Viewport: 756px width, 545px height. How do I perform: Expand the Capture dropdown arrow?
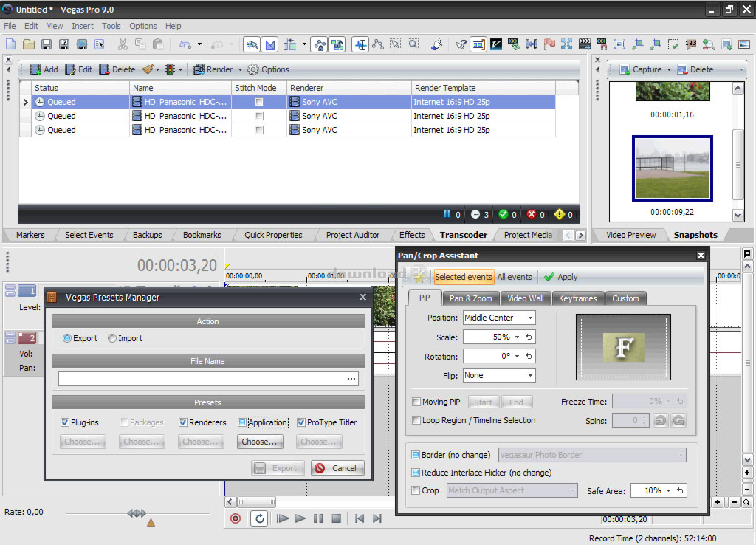pos(669,70)
